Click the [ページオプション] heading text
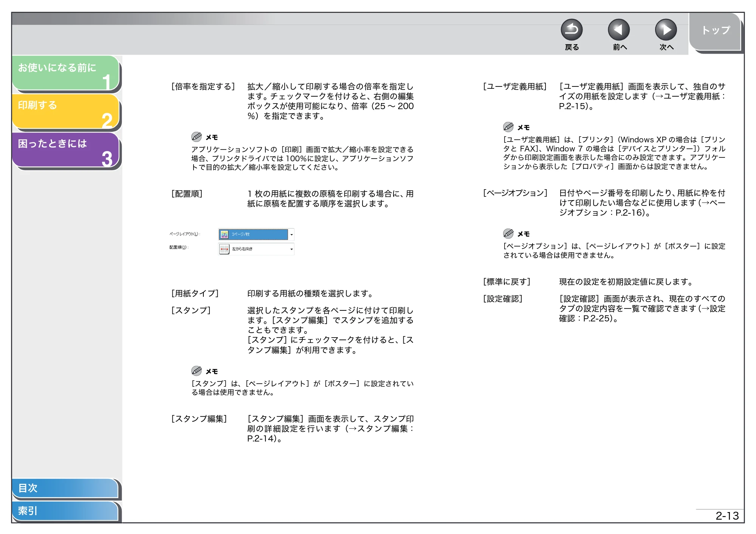Screen dimensions: 756x534 (x=515, y=193)
